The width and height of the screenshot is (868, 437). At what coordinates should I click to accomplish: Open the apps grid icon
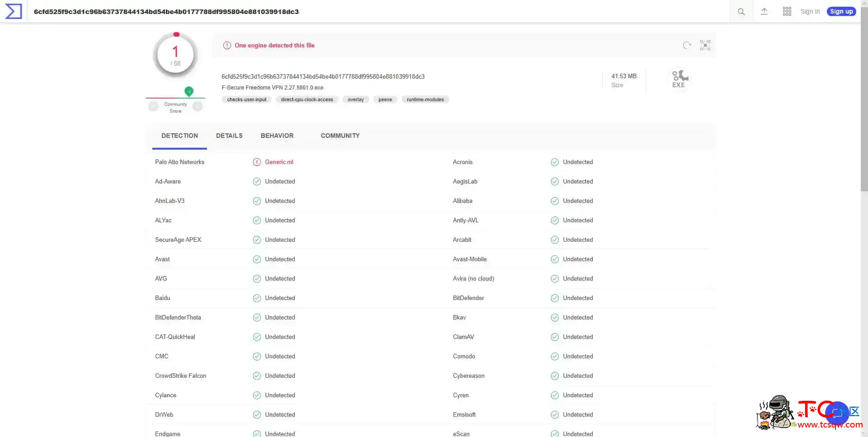[x=787, y=11]
